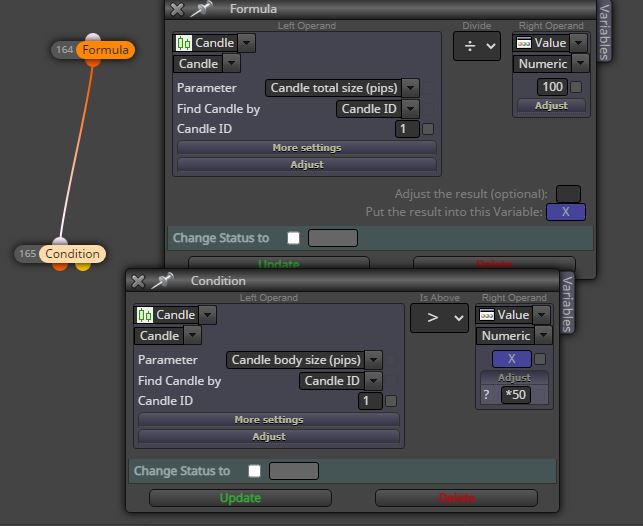643x526 pixels.
Task: Open Condition Find Candle by dropdown
Action: point(374,381)
